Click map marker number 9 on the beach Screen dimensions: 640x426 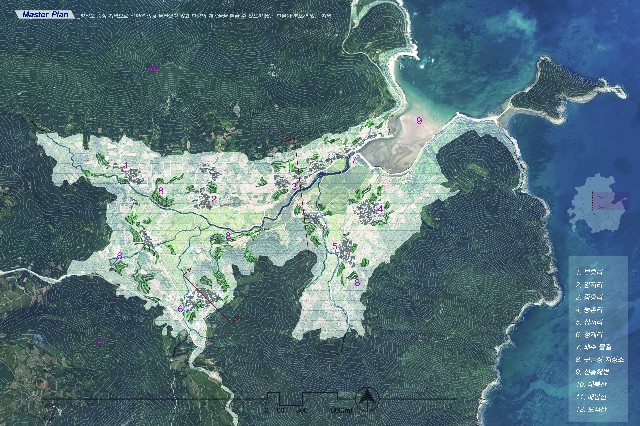[419, 120]
